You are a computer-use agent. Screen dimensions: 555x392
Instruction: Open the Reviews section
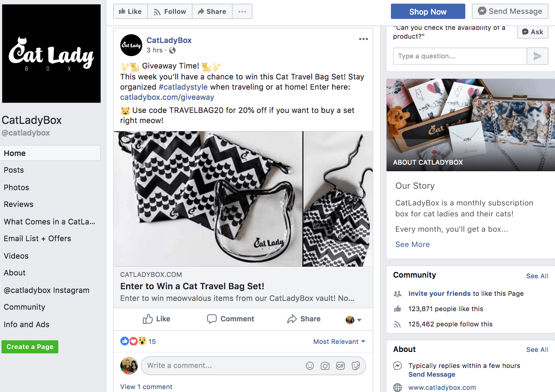click(18, 204)
